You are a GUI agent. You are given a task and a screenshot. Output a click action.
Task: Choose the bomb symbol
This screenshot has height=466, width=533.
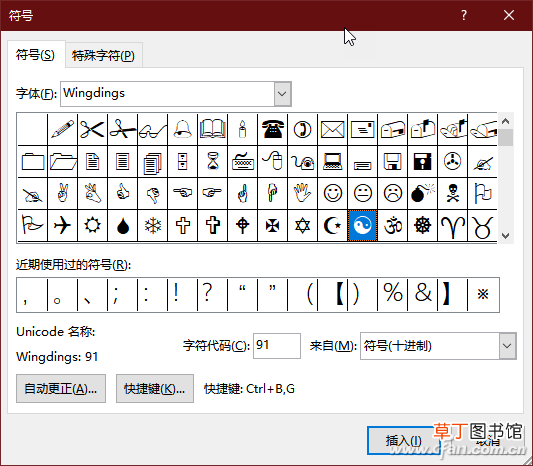(423, 193)
